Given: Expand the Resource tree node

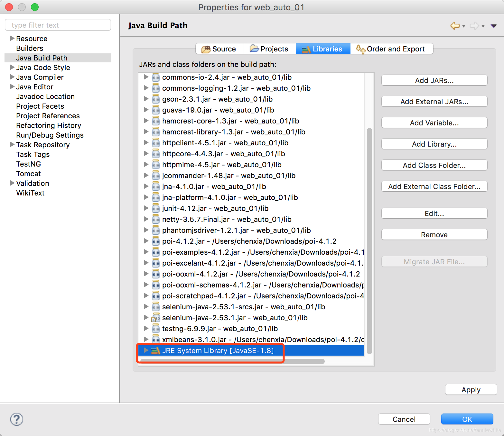Looking at the screenshot, I should (12, 38).
